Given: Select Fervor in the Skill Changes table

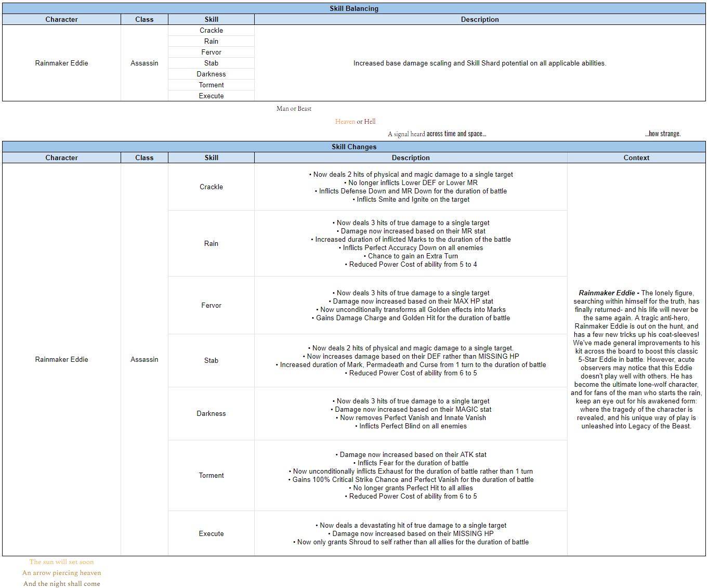Looking at the screenshot, I should click(211, 305).
